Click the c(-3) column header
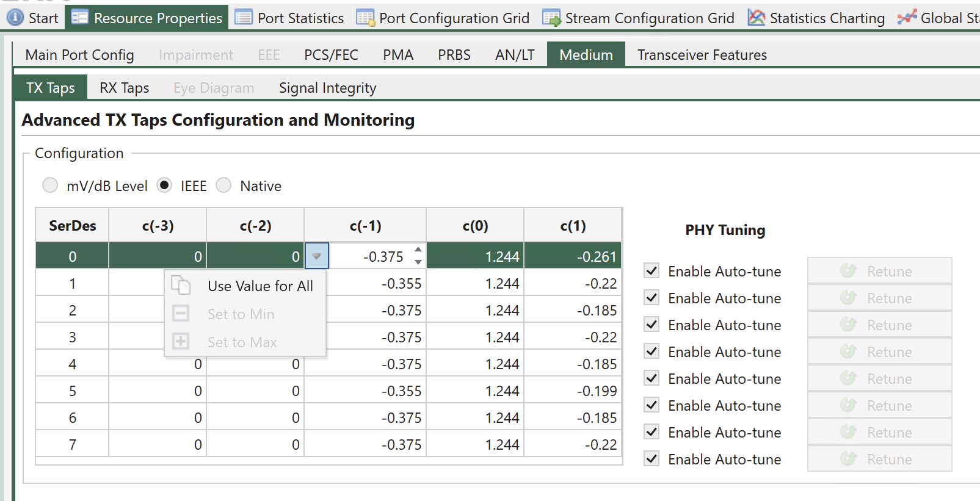The height and width of the screenshot is (501, 980). point(158,225)
